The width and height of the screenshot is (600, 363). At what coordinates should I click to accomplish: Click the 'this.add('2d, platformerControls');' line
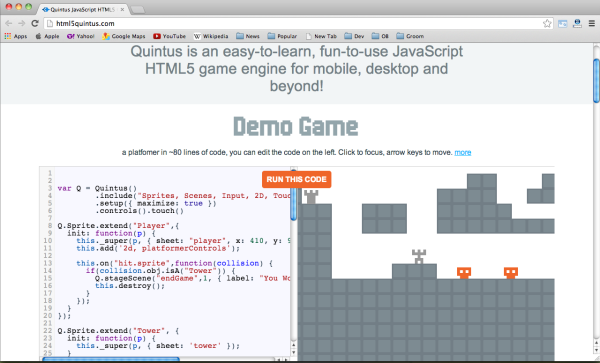(x=158, y=248)
